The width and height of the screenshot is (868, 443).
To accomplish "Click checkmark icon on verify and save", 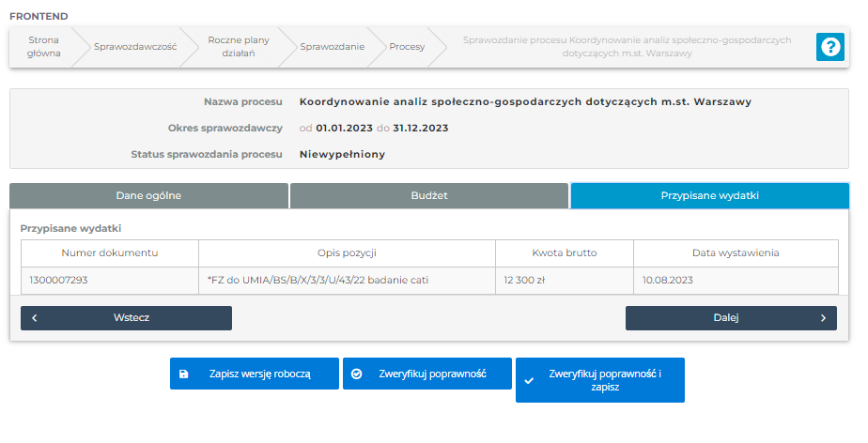I will [529, 380].
